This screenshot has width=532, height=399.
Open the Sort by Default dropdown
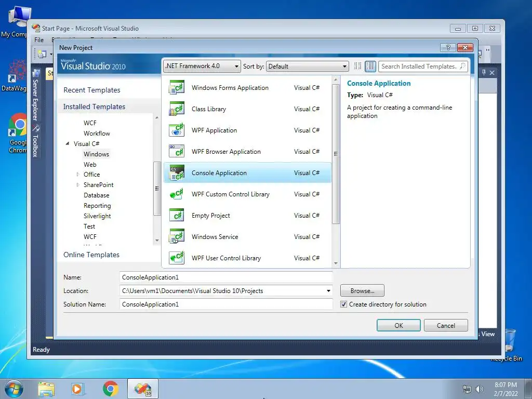[308, 66]
